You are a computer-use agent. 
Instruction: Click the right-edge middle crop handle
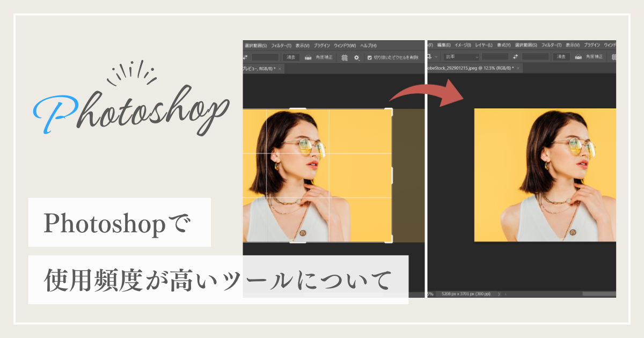[392, 175]
